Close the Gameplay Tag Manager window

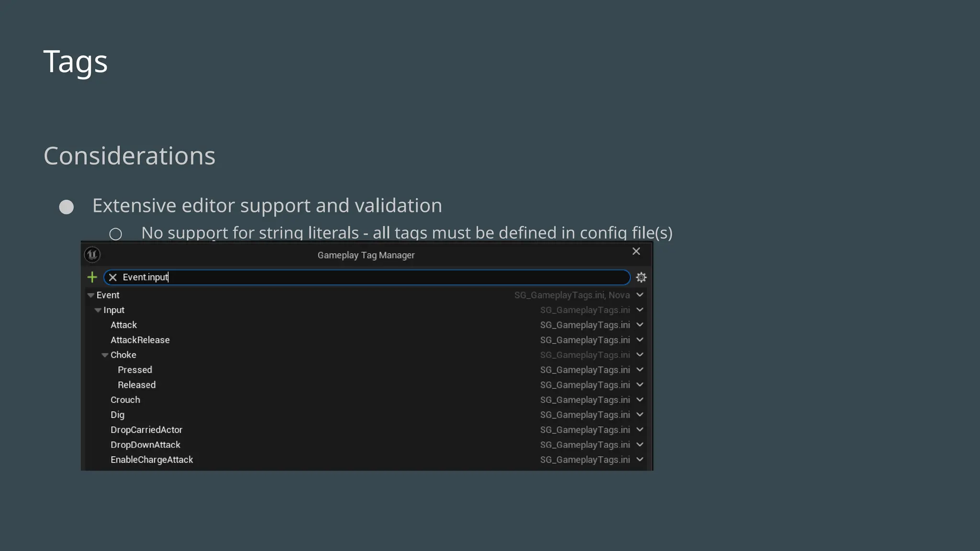coord(636,251)
